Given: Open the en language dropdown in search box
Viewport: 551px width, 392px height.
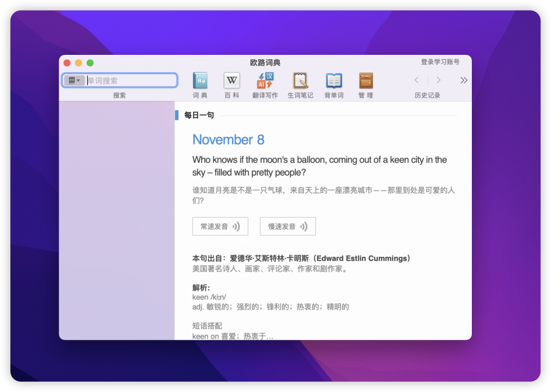Looking at the screenshot, I should [74, 81].
